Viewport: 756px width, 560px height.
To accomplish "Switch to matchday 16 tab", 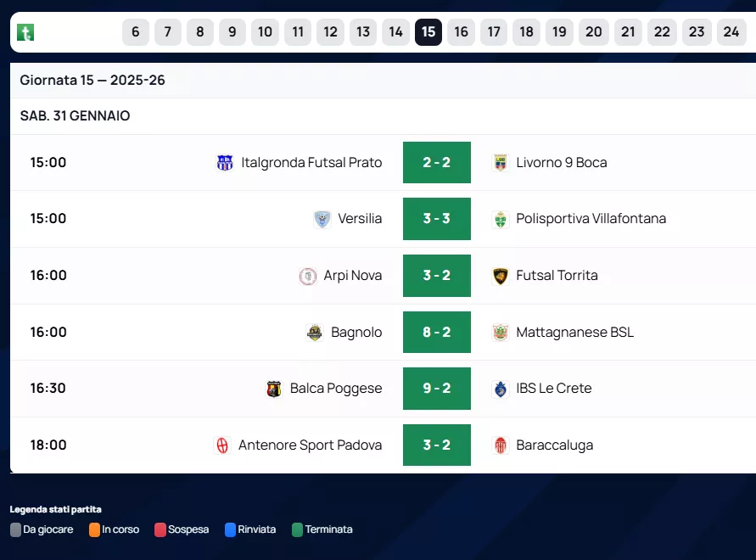I will point(461,32).
